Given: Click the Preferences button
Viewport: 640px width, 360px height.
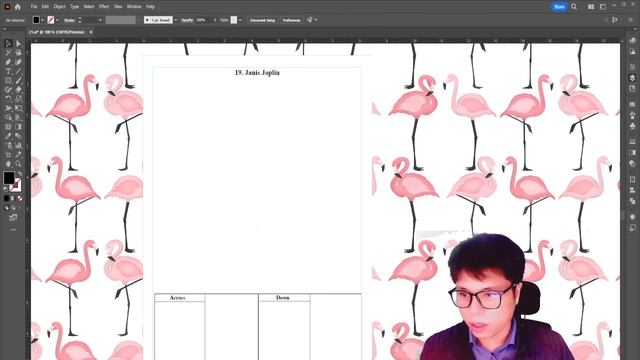Looking at the screenshot, I should click(291, 20).
